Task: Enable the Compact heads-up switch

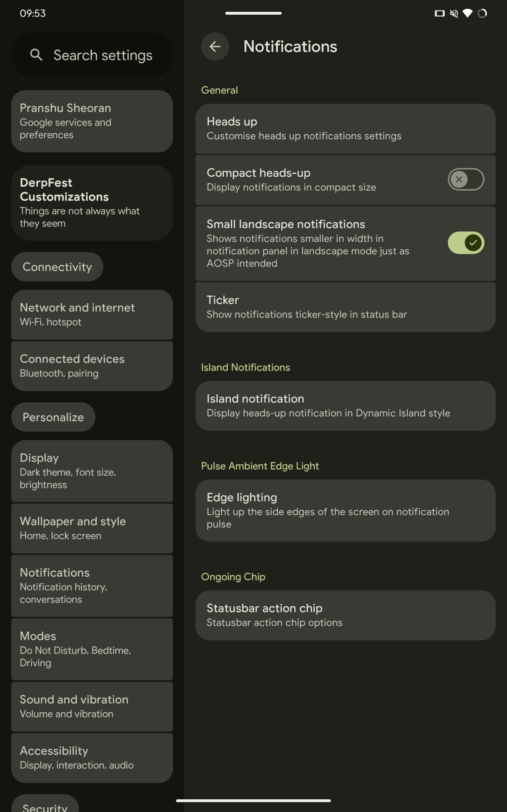Action: pyautogui.click(x=465, y=179)
